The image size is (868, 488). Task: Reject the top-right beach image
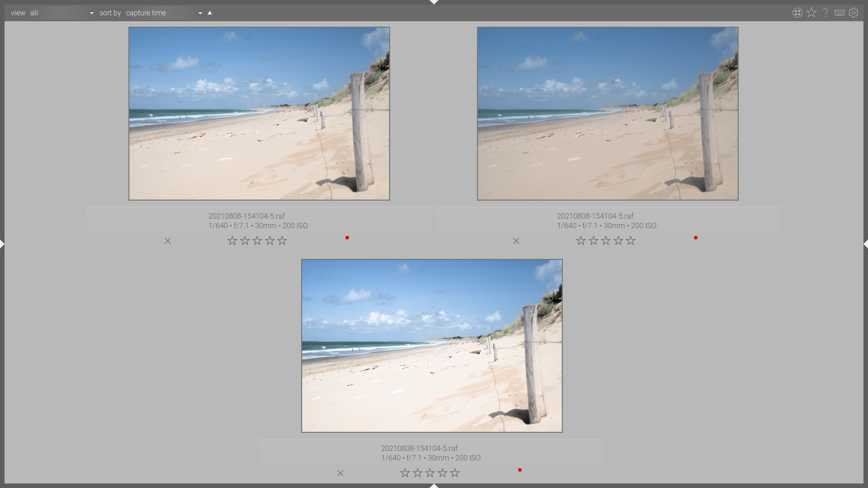pyautogui.click(x=516, y=241)
